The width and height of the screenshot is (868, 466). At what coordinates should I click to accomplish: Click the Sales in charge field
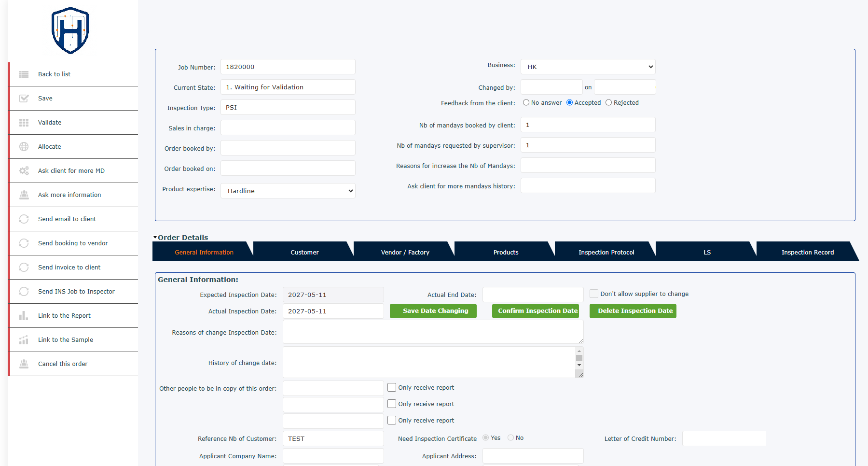(288, 128)
